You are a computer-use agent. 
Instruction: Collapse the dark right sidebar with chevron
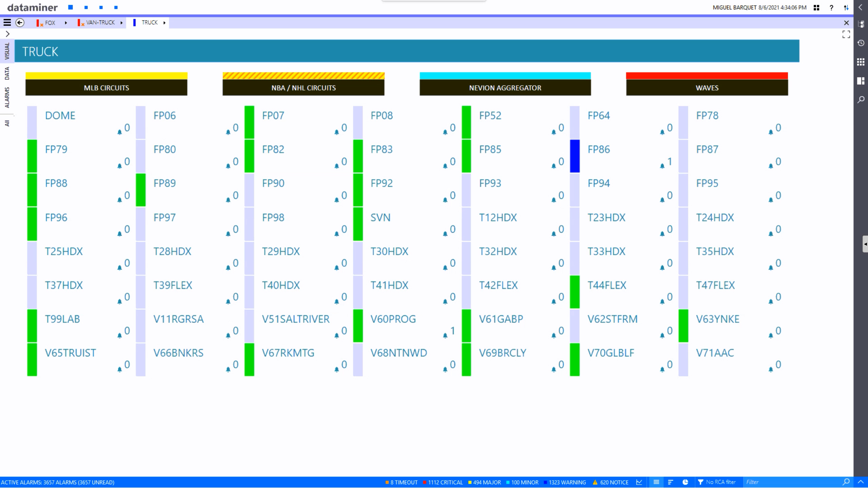pos(861,7)
